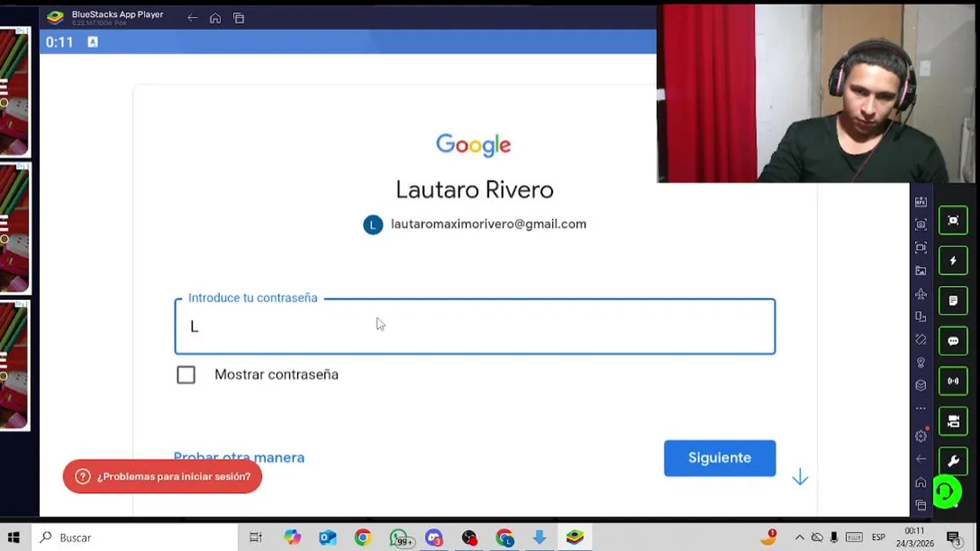Open OBS Studio from the taskbar
Screen dimensions: 980x551
click(469, 537)
